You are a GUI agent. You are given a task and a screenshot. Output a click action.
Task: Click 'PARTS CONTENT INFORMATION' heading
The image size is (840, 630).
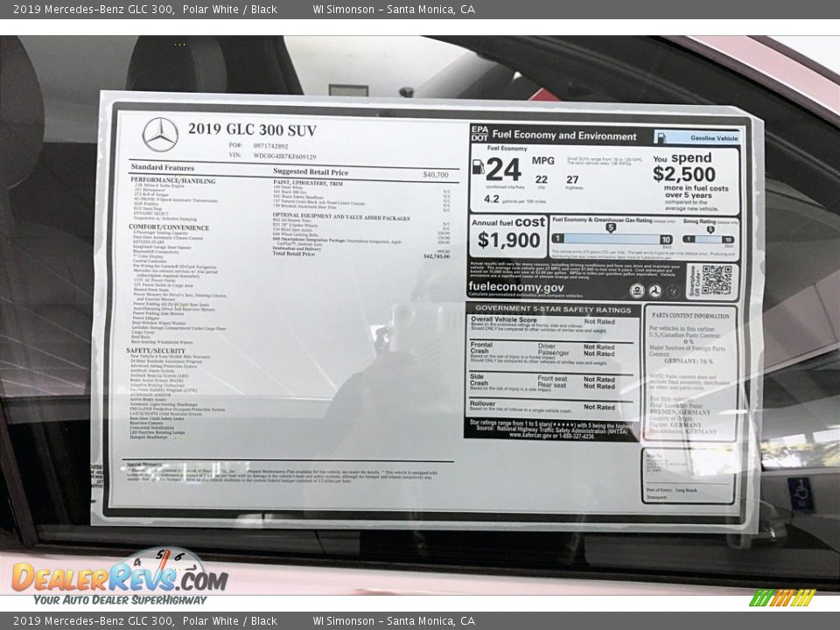[x=690, y=316]
